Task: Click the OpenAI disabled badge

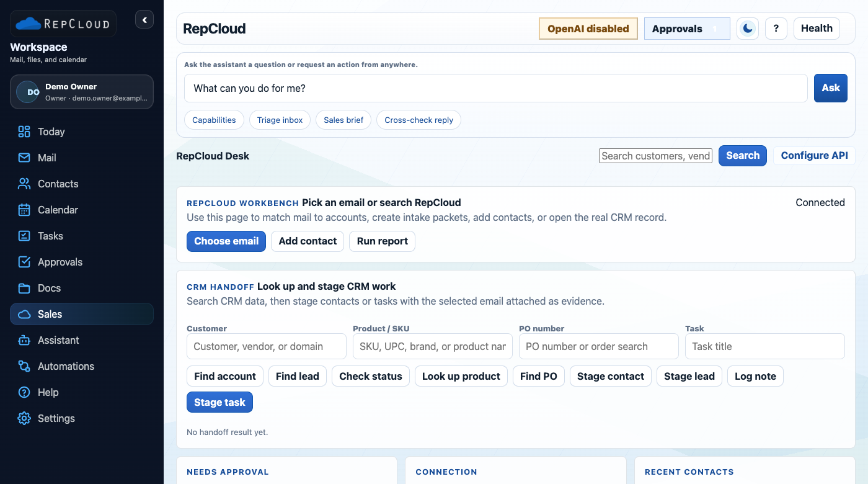Action: click(588, 29)
